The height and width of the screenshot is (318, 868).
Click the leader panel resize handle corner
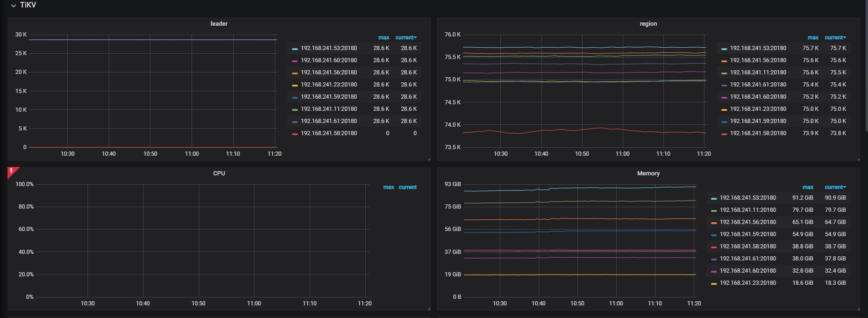(429, 159)
